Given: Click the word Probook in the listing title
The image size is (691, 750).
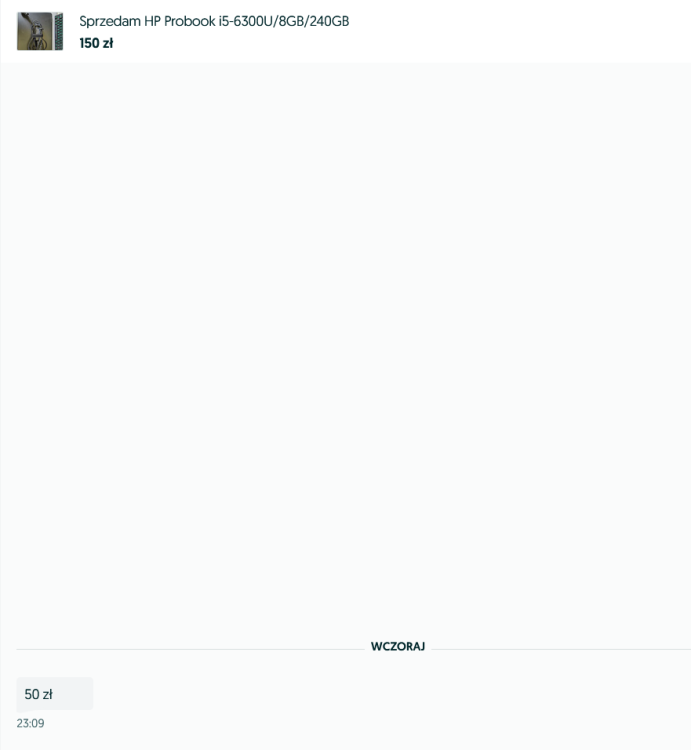Looking at the screenshot, I should [x=189, y=22].
